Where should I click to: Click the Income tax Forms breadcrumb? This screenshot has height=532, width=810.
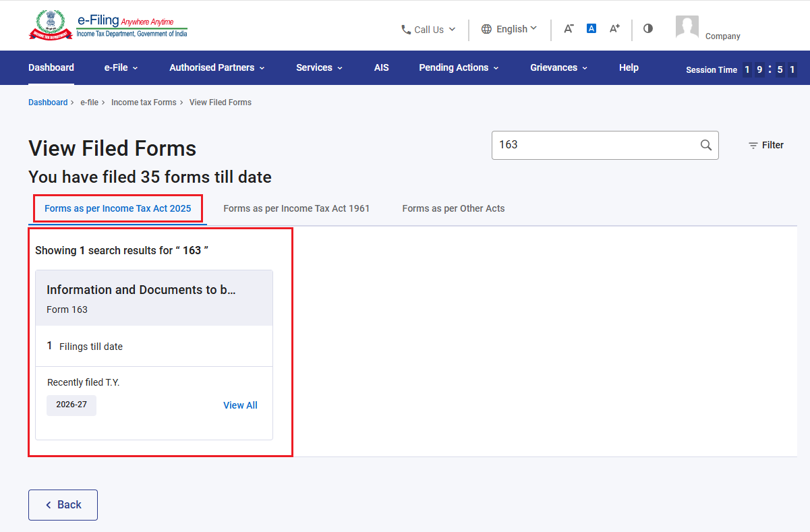point(144,102)
